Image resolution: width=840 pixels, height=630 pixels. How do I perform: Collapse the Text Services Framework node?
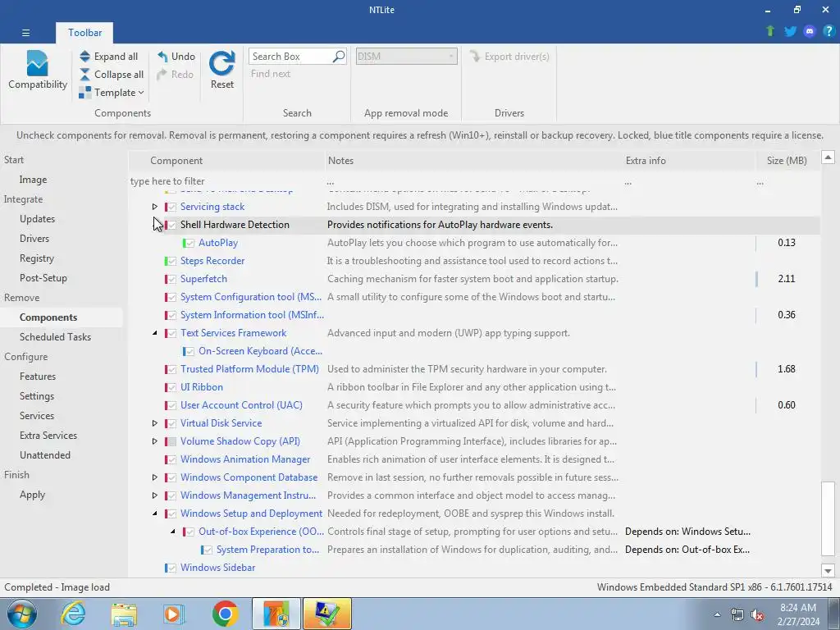(x=155, y=333)
